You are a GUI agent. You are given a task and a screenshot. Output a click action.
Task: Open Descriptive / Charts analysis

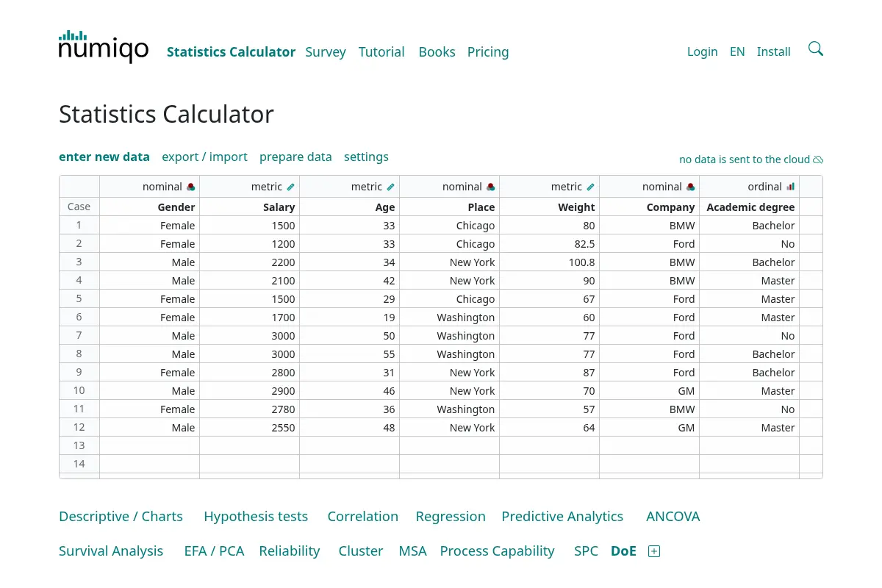click(121, 517)
